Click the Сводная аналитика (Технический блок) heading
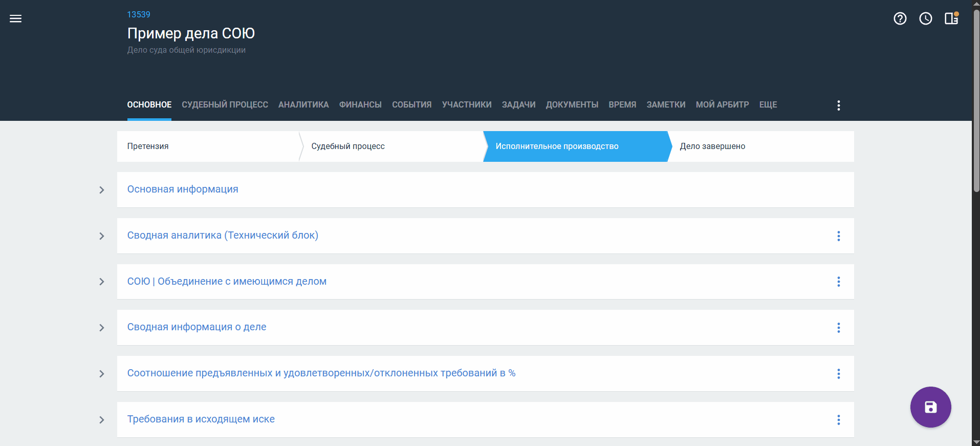This screenshot has height=446, width=980. 223,236
